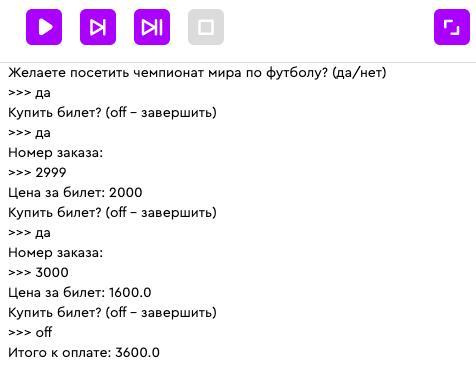Click the 'Цена за билет: 1600.0' output

pyautogui.click(x=79, y=292)
